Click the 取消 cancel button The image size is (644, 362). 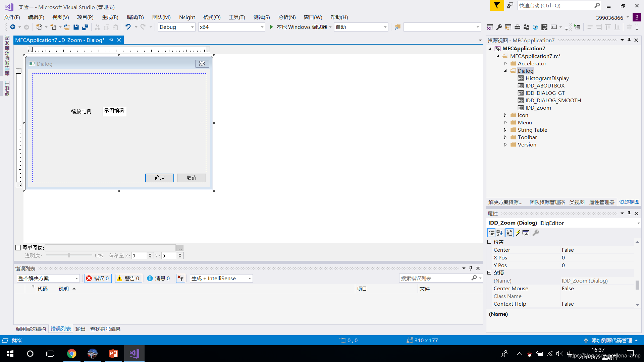192,178
